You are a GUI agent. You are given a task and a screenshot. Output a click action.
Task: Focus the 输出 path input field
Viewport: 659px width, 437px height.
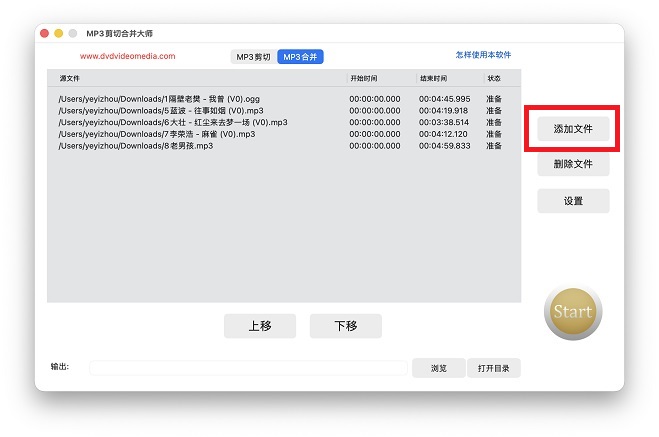tap(248, 368)
